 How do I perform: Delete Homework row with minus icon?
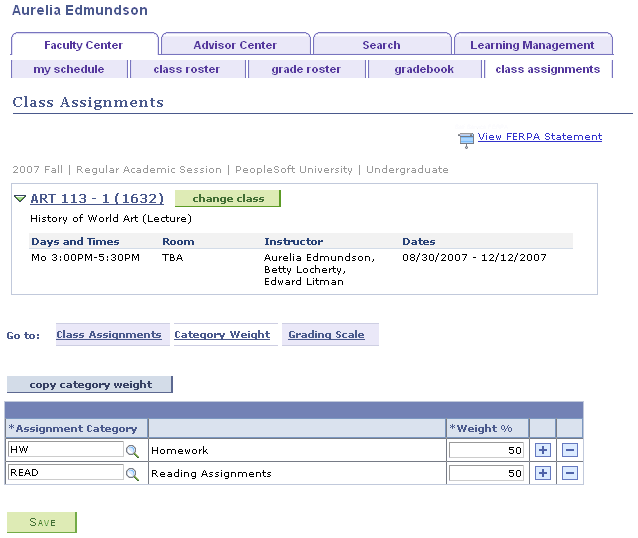point(570,450)
